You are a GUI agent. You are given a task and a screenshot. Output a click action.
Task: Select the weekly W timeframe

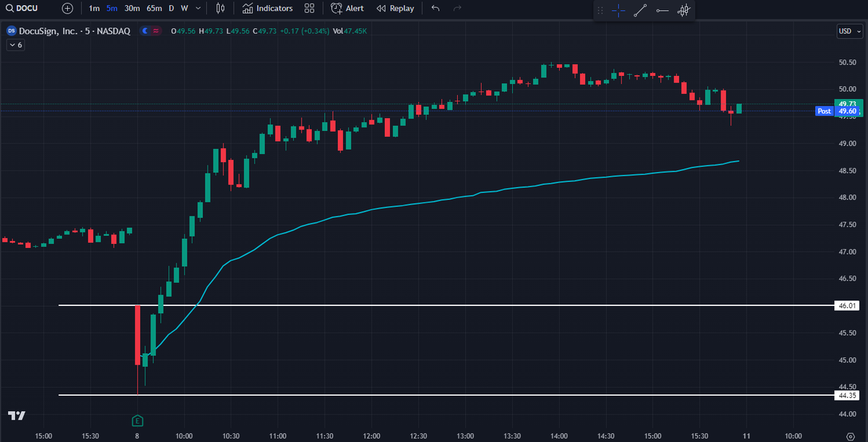pyautogui.click(x=184, y=9)
